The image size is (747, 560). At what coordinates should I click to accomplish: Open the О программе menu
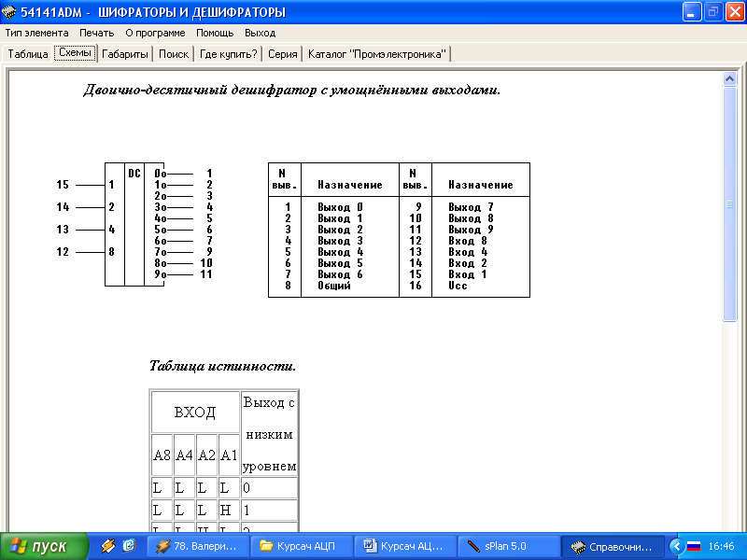pyautogui.click(x=155, y=33)
